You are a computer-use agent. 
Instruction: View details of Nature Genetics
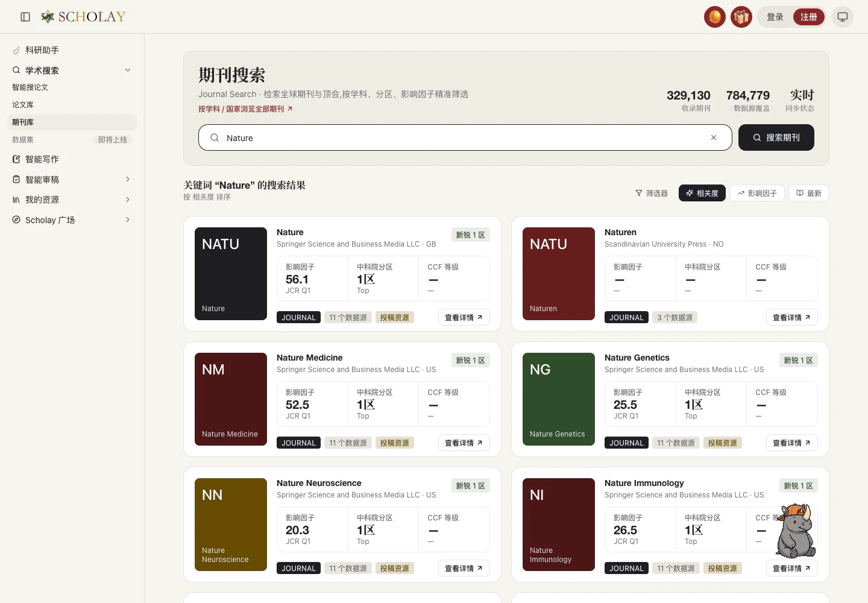point(791,443)
